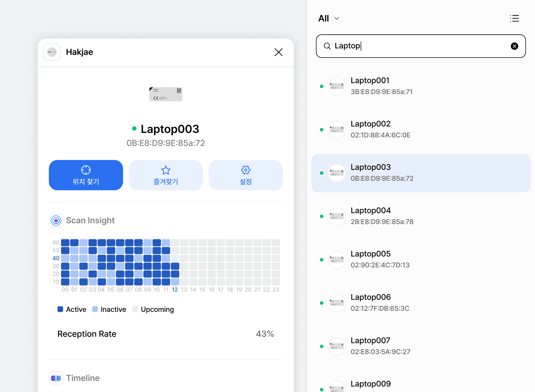The height and width of the screenshot is (392, 535).
Task: Click the search magnifier icon
Action: tap(327, 46)
